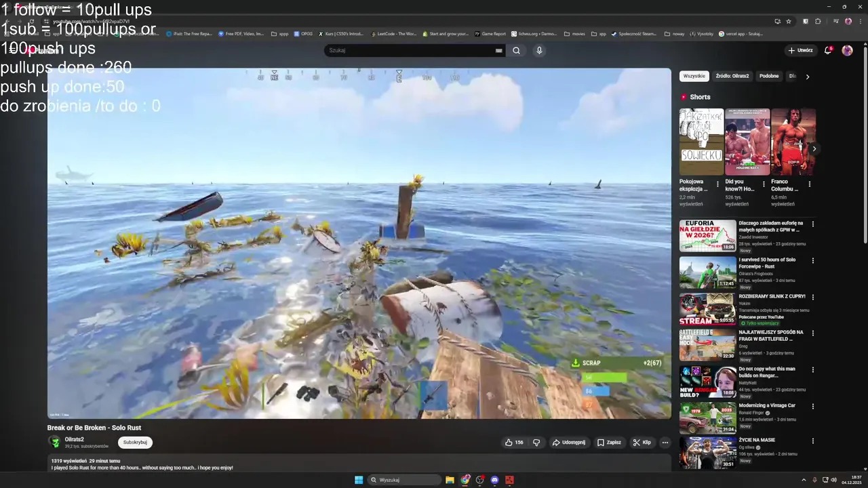The width and height of the screenshot is (868, 488).
Task: Open options for ŻYCIE NA MASIE video
Action: pos(812,441)
